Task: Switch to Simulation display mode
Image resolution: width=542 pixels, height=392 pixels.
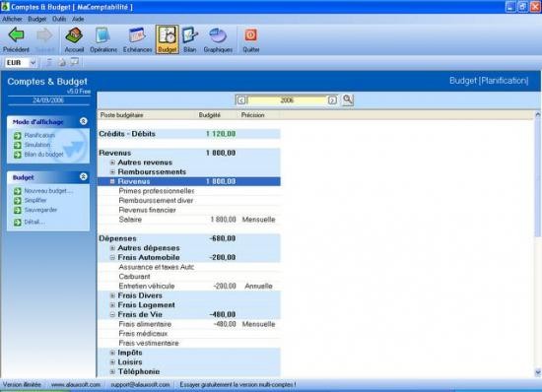Action: pos(37,145)
